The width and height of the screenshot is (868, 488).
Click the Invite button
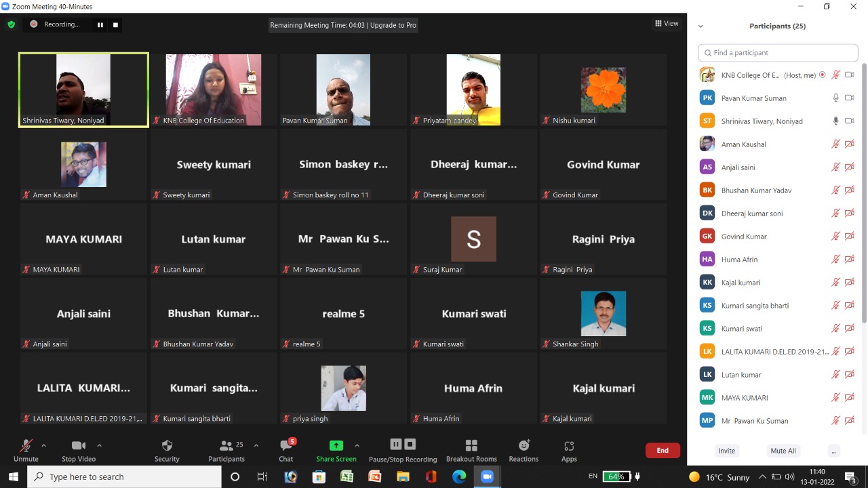tap(726, 451)
